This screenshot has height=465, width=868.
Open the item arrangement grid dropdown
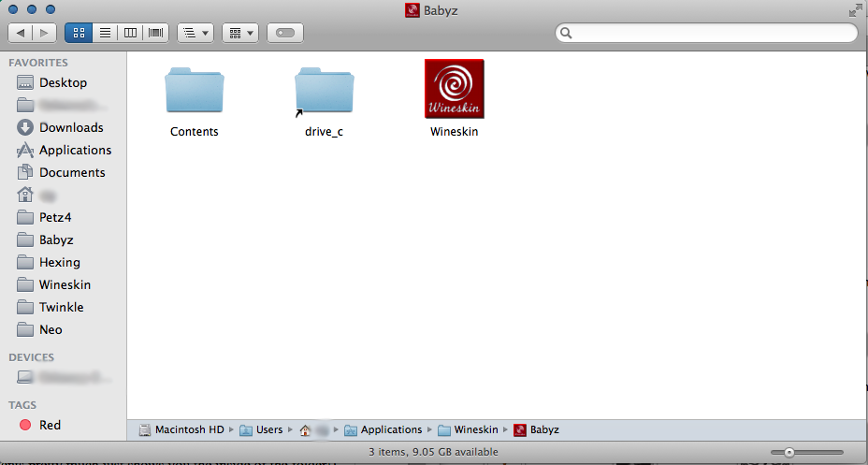(240, 33)
